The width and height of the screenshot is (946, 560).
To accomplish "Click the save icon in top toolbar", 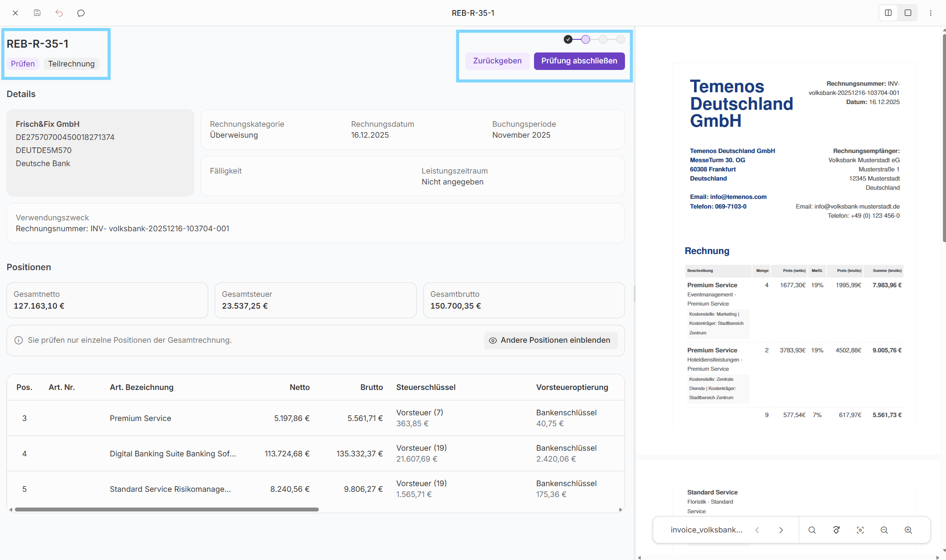I will pyautogui.click(x=37, y=13).
